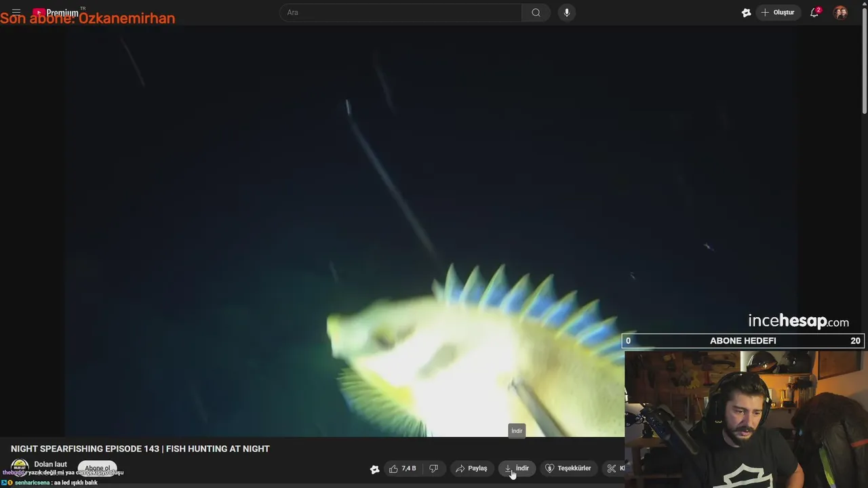Share the video via Paylaş
Screen dimensions: 868x488
[471, 468]
